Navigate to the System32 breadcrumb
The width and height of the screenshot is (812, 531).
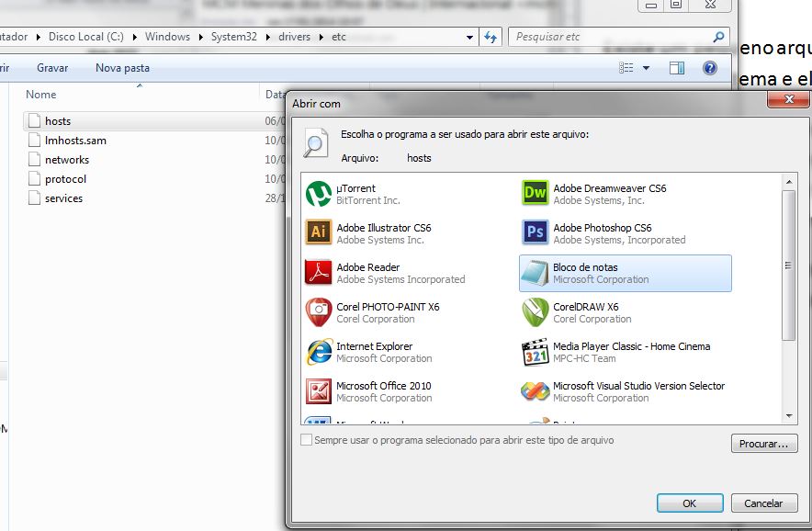pos(233,37)
